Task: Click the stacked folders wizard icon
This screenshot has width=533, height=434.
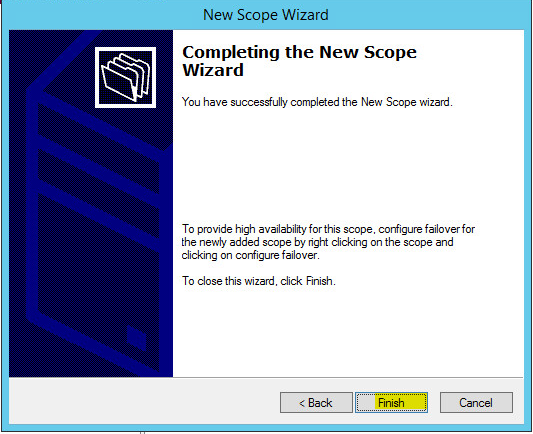Action: tap(125, 77)
